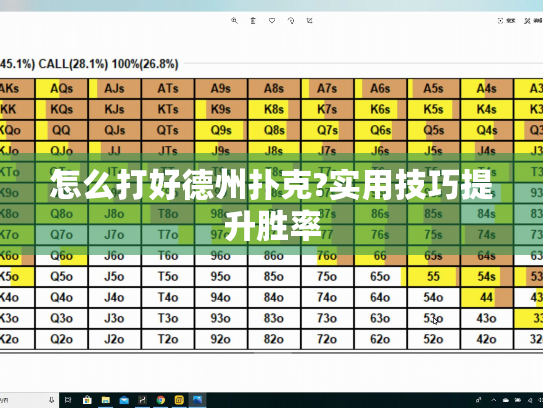Rotate the image using the rotate icon
Screen dimensions: 543x408
pos(291,21)
